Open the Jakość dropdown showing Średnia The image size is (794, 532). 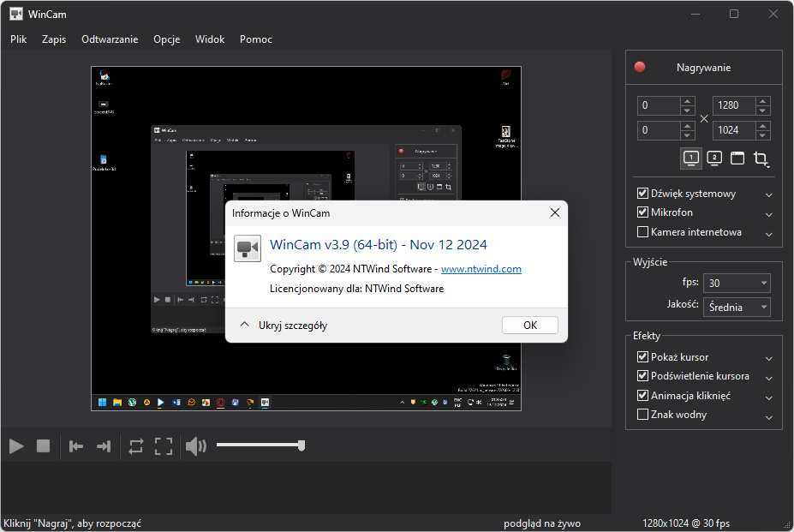click(x=737, y=307)
